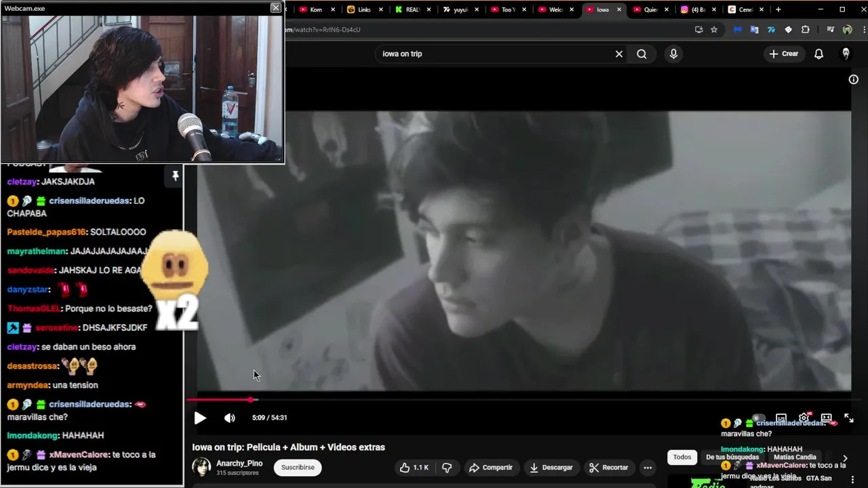
Task: Open a new browser tab plus
Action: tap(778, 9)
